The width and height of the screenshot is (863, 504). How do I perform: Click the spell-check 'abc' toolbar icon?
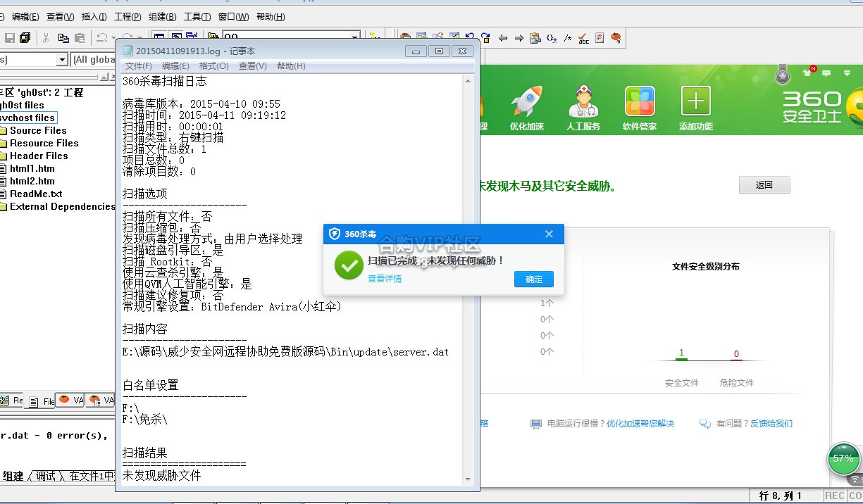[583, 38]
